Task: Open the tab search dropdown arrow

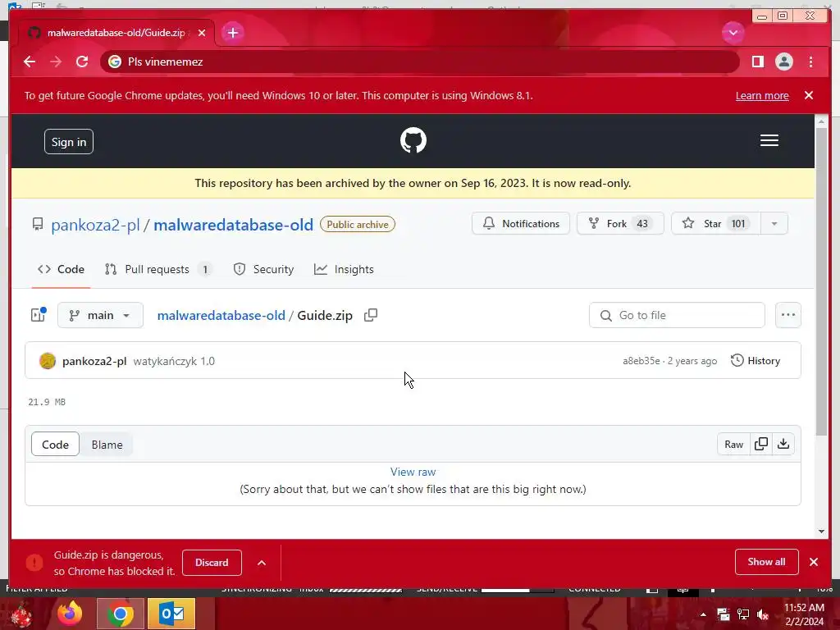Action: tap(733, 33)
